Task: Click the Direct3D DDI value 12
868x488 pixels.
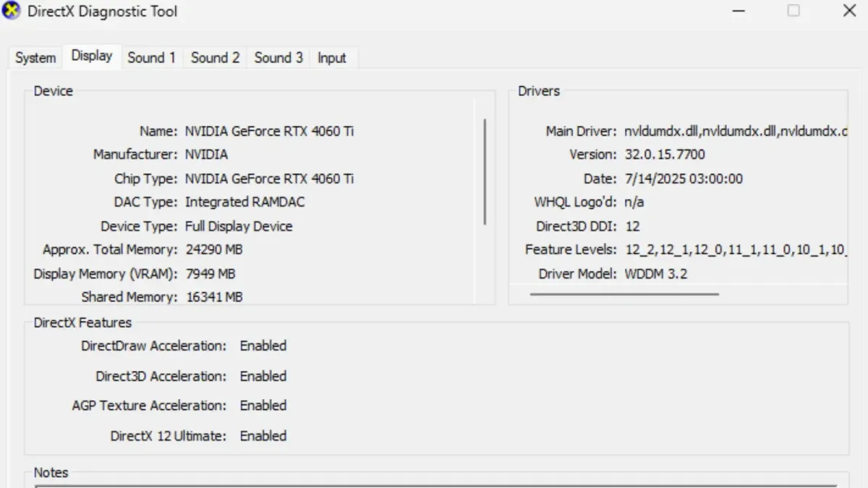Action: pos(632,226)
